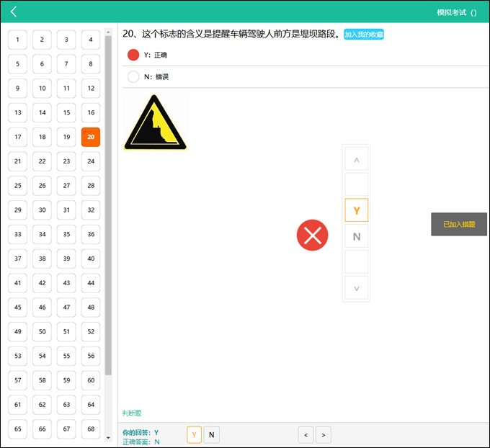Viewport: 490px width, 448px height.
Task: Go to next question with right arrow
Action: click(324, 434)
